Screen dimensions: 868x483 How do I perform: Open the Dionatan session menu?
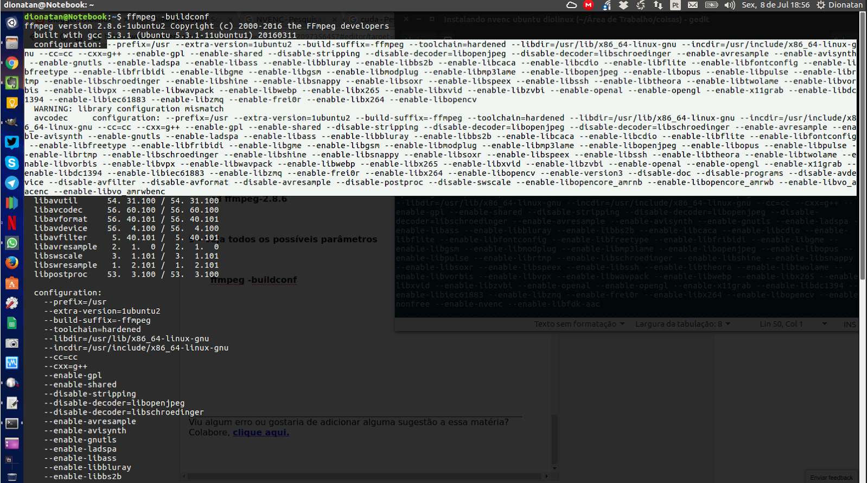pos(839,5)
